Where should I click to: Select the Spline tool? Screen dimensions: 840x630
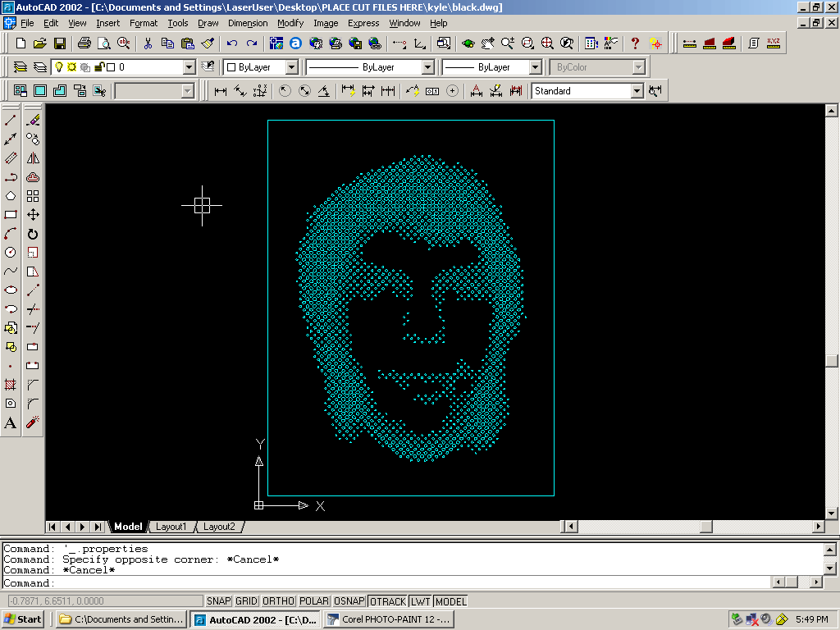(10, 271)
